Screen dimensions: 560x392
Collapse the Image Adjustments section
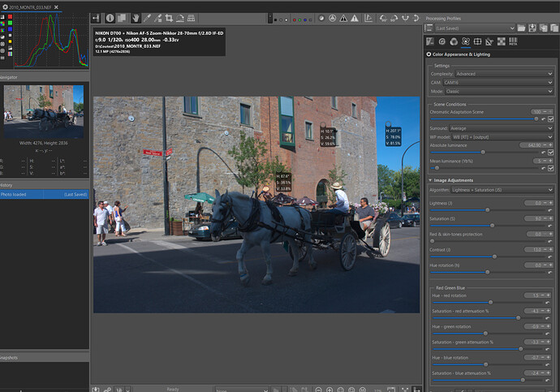pyautogui.click(x=430, y=179)
